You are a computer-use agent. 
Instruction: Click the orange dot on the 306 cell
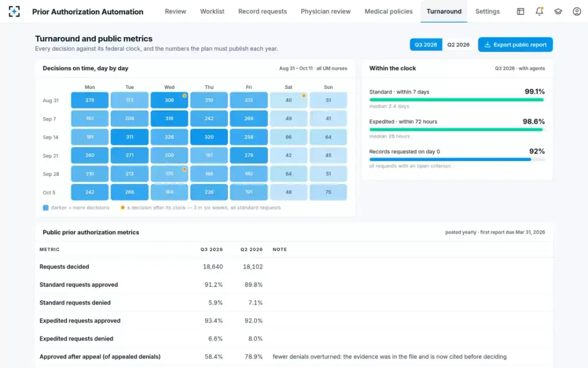tap(184, 96)
